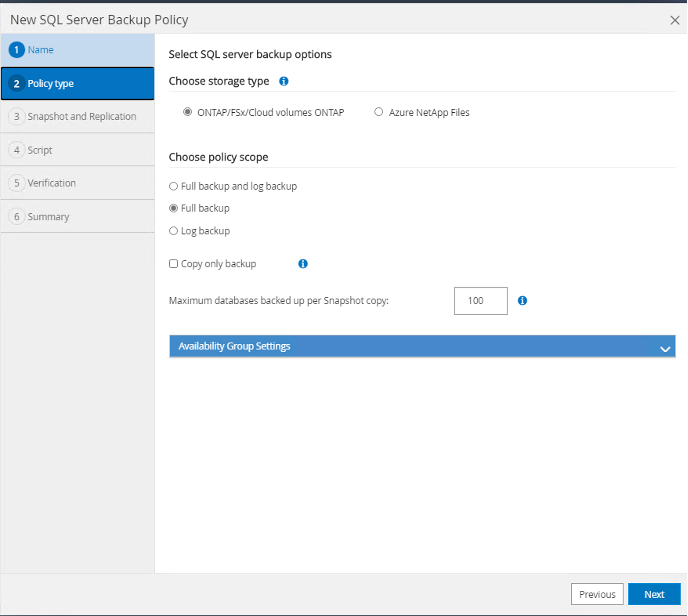The height and width of the screenshot is (616, 688).
Task: Enable the Copy only backup checkbox
Action: (174, 264)
